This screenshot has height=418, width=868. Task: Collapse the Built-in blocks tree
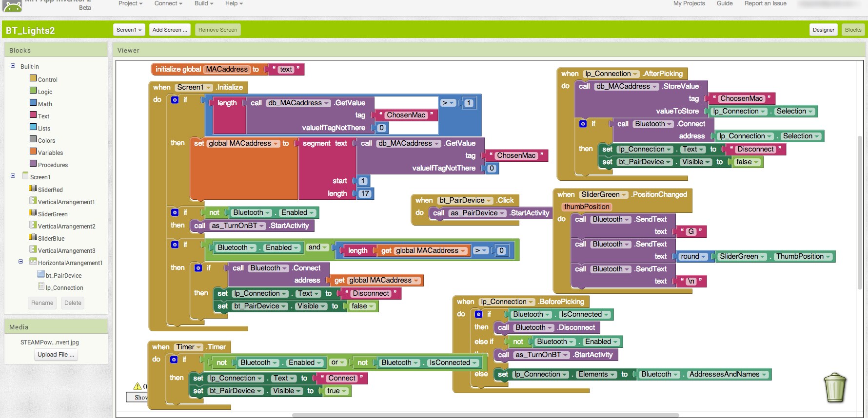coord(13,66)
